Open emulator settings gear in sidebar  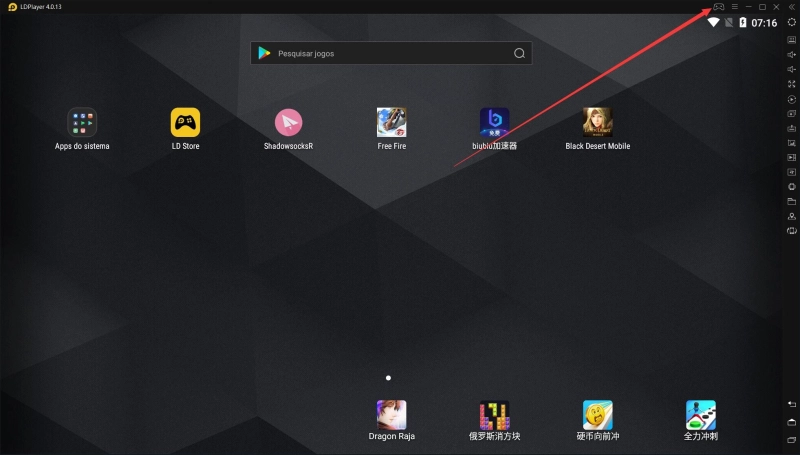792,22
